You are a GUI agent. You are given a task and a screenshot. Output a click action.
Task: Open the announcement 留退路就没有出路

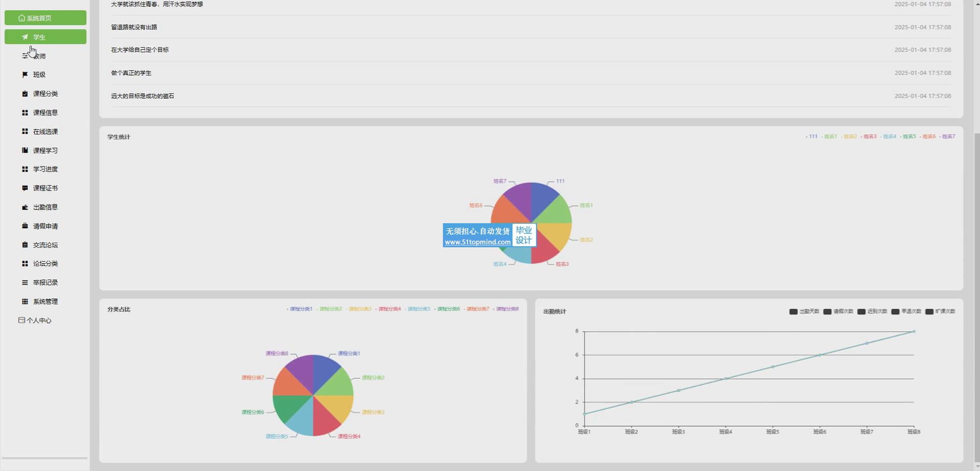134,27
